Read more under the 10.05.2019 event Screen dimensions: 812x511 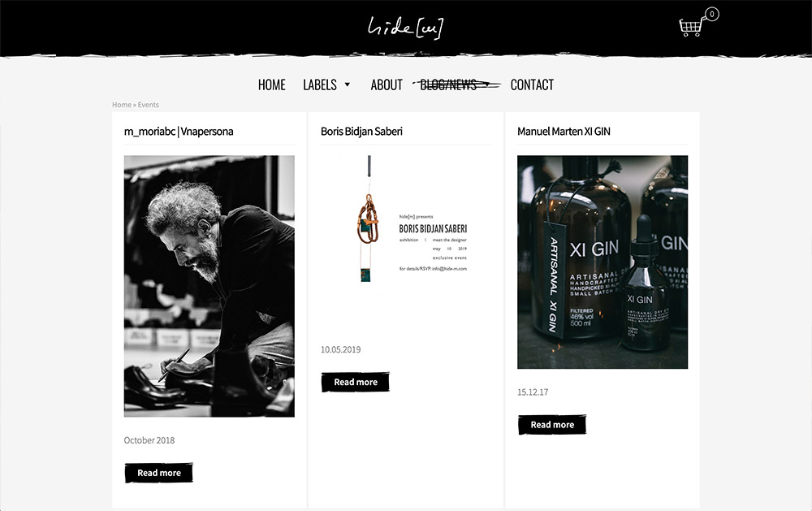click(356, 382)
